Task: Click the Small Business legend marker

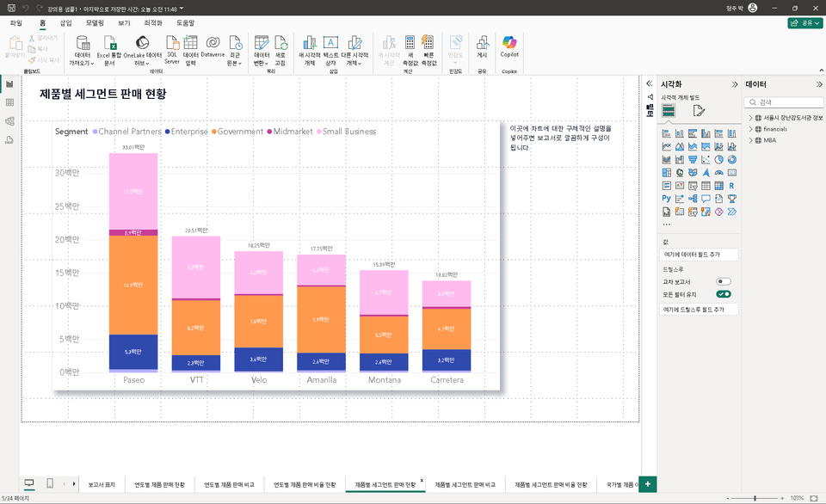Action: 319,132
